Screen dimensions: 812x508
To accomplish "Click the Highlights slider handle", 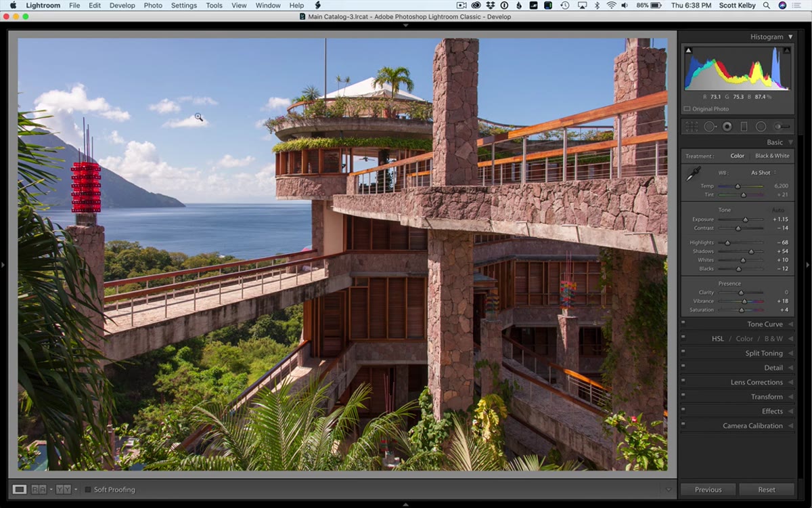I will click(727, 242).
